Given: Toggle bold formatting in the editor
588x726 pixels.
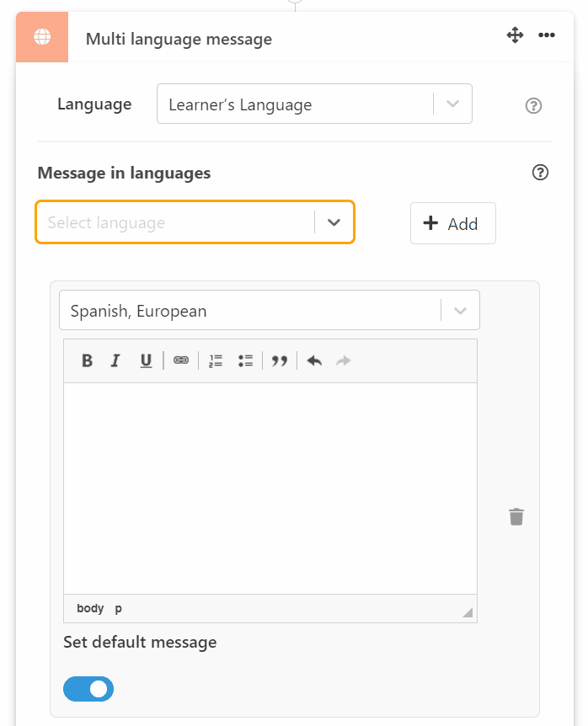Looking at the screenshot, I should click(x=87, y=360).
